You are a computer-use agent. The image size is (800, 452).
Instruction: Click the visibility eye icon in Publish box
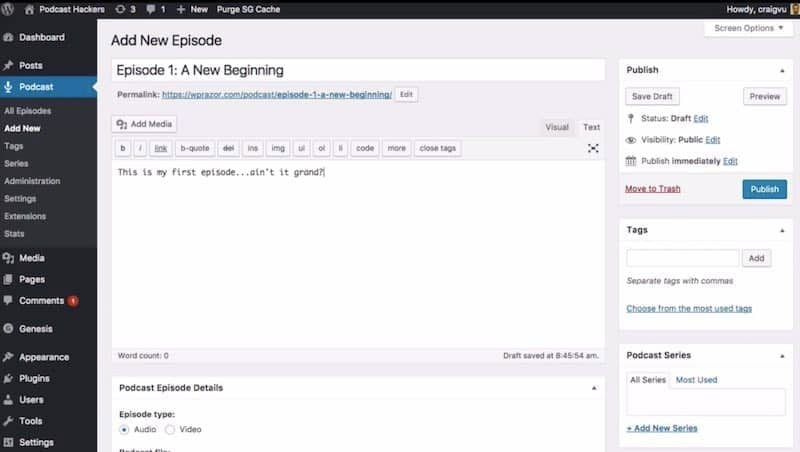pos(631,140)
